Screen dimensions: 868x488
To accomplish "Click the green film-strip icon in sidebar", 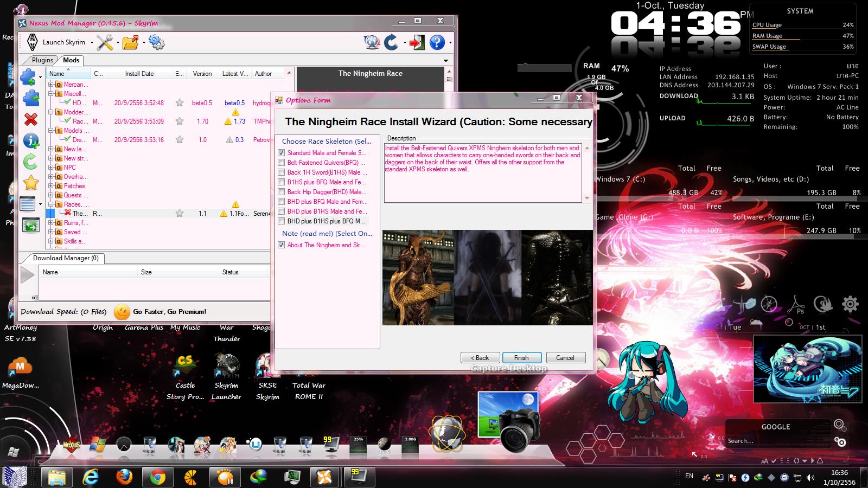I will (31, 225).
